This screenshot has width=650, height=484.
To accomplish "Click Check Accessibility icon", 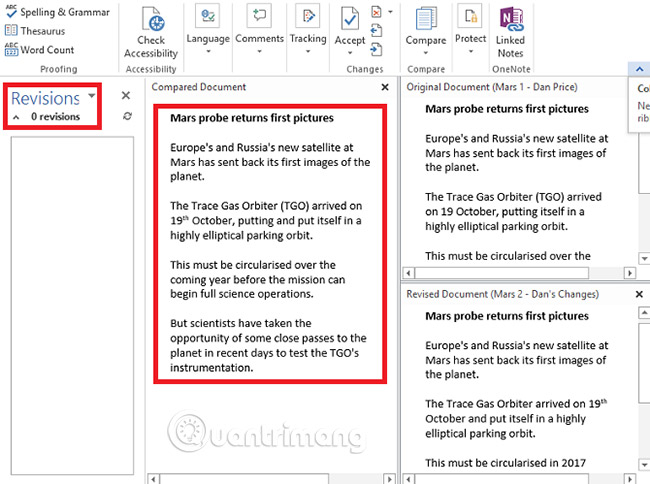I will 153,20.
